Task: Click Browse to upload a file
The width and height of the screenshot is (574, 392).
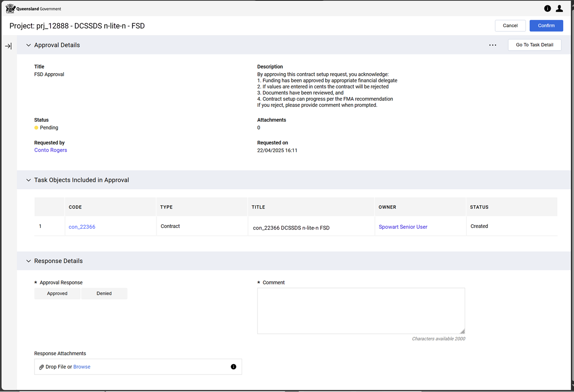Action: [82, 367]
